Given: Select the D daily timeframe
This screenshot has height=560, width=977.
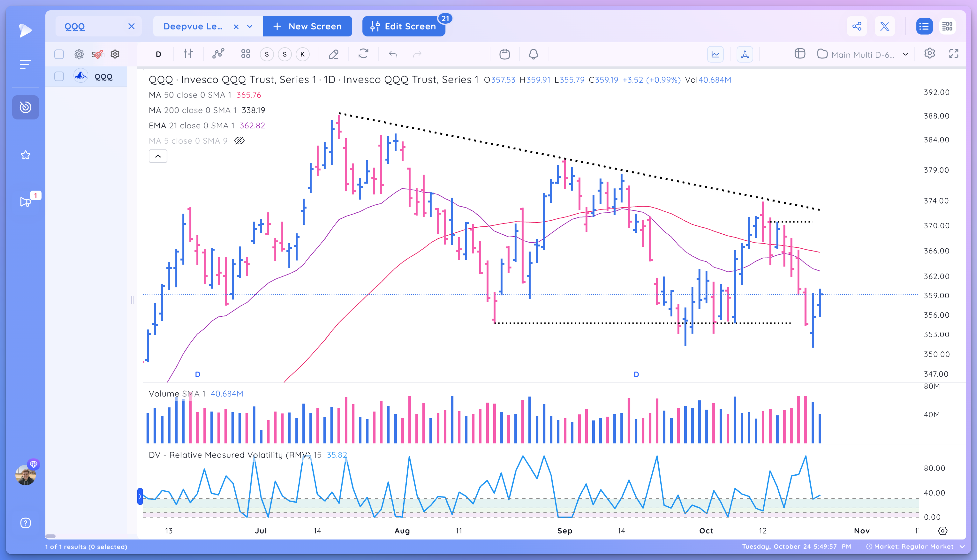Looking at the screenshot, I should tap(158, 54).
